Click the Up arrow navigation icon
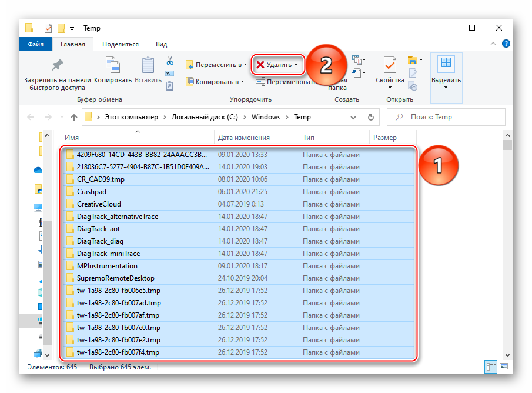Screen dimensions: 532x393 coord(73,117)
